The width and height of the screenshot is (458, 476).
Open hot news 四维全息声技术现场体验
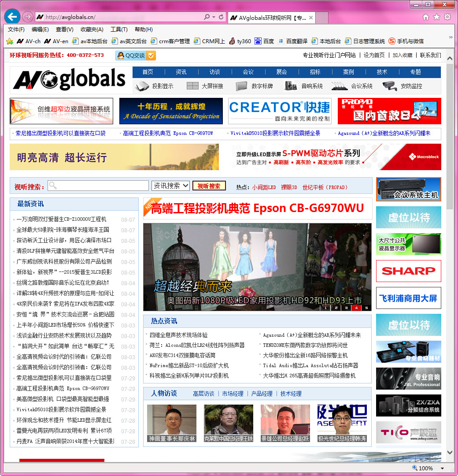click(x=178, y=335)
